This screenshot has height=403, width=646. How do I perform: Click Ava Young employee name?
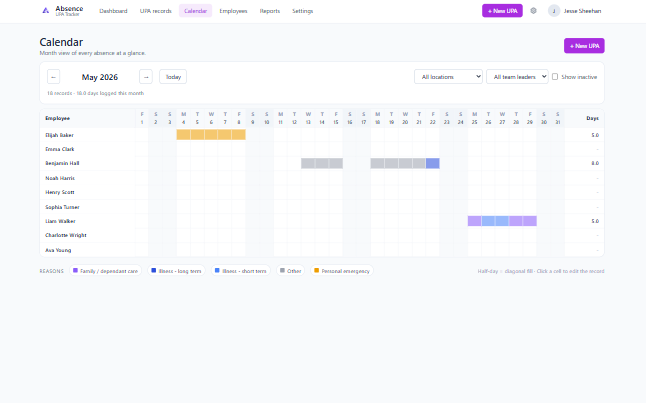(x=58, y=250)
